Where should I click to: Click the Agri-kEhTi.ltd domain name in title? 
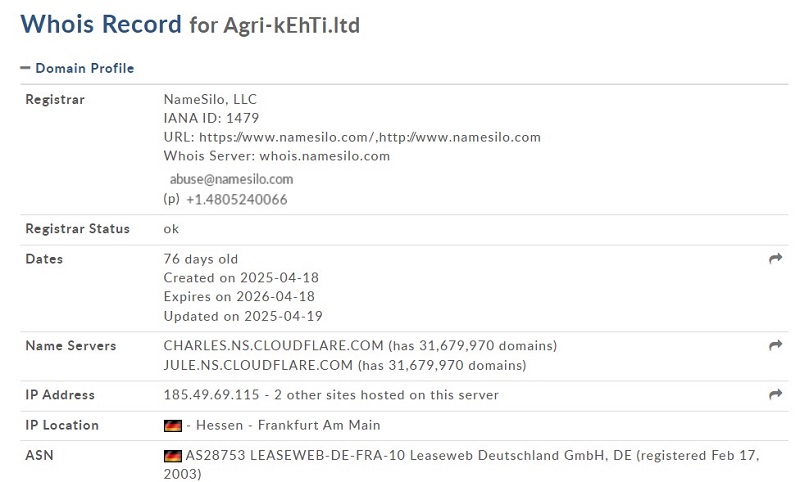[x=291, y=25]
